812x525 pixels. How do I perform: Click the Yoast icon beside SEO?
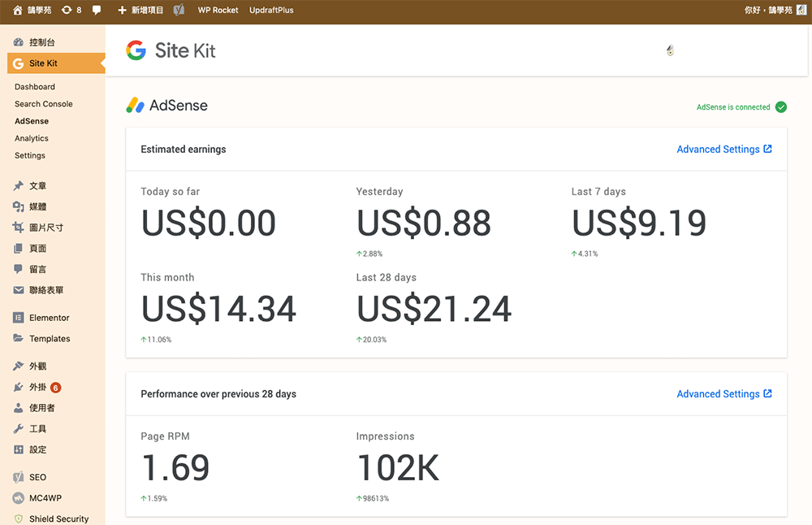pyautogui.click(x=19, y=477)
